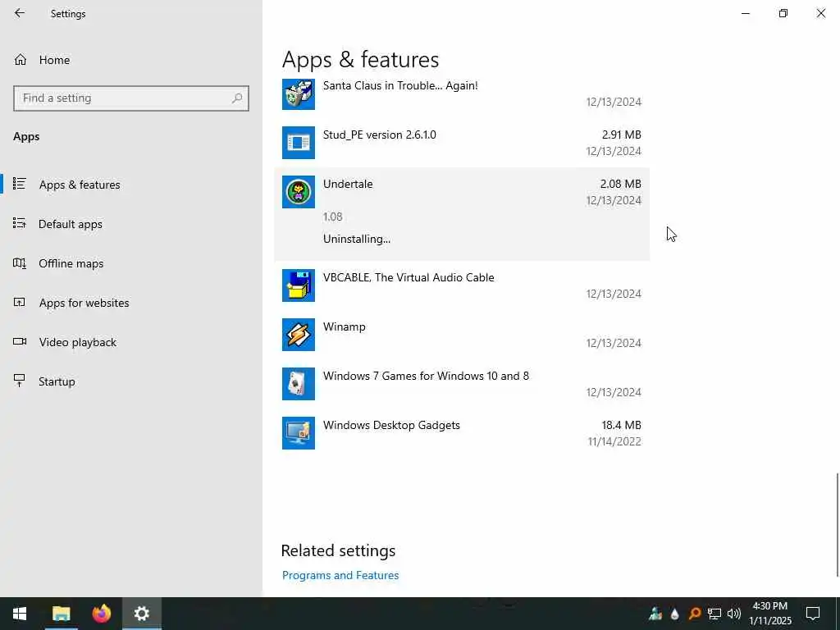Viewport: 840px width, 630px height.
Task: Click the 18.4 MB size value
Action: pyautogui.click(x=622, y=425)
